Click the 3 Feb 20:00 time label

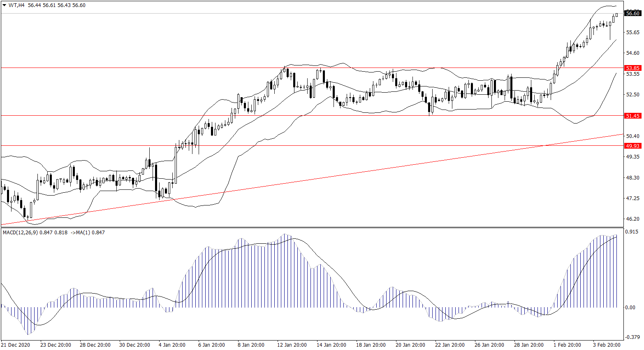click(x=607, y=345)
